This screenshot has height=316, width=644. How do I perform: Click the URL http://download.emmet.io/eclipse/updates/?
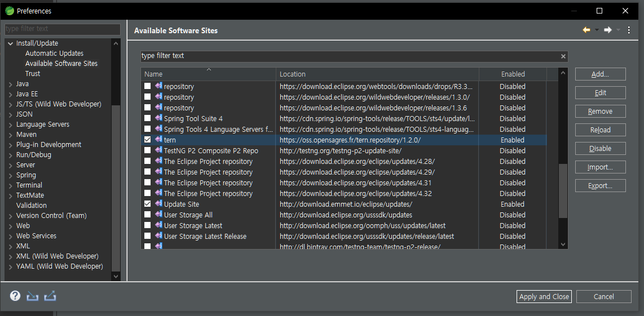(346, 204)
